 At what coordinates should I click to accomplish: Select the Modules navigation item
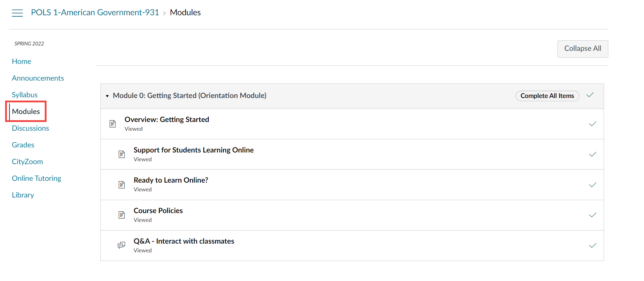point(26,111)
